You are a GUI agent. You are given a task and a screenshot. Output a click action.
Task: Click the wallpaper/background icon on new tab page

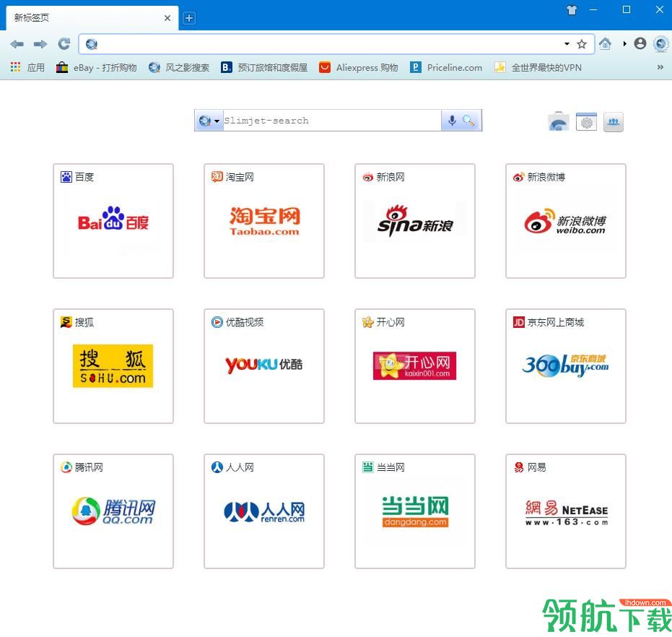pyautogui.click(x=559, y=122)
